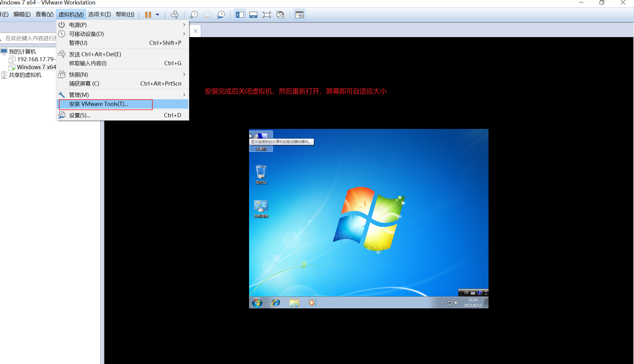The width and height of the screenshot is (634, 364).
Task: Show hidden tray icons arrow in guest
Action: pos(442,303)
